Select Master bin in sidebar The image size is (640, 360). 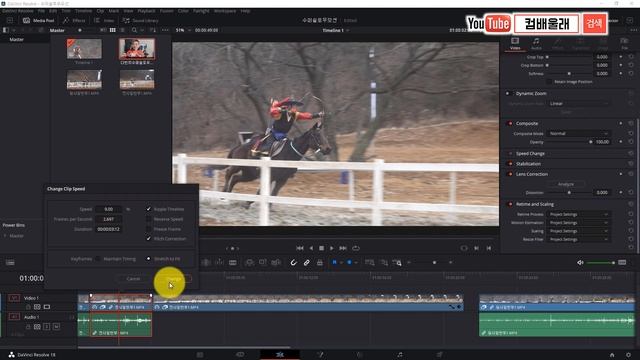pos(17,40)
